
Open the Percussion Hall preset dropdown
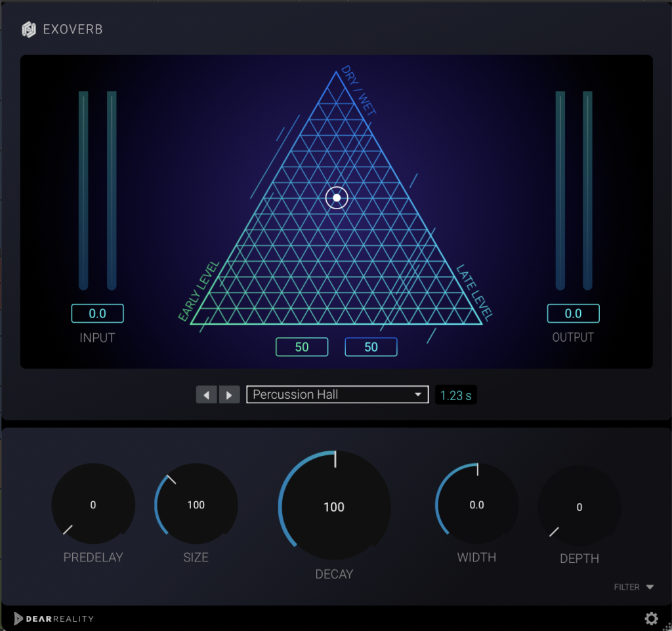click(x=337, y=394)
